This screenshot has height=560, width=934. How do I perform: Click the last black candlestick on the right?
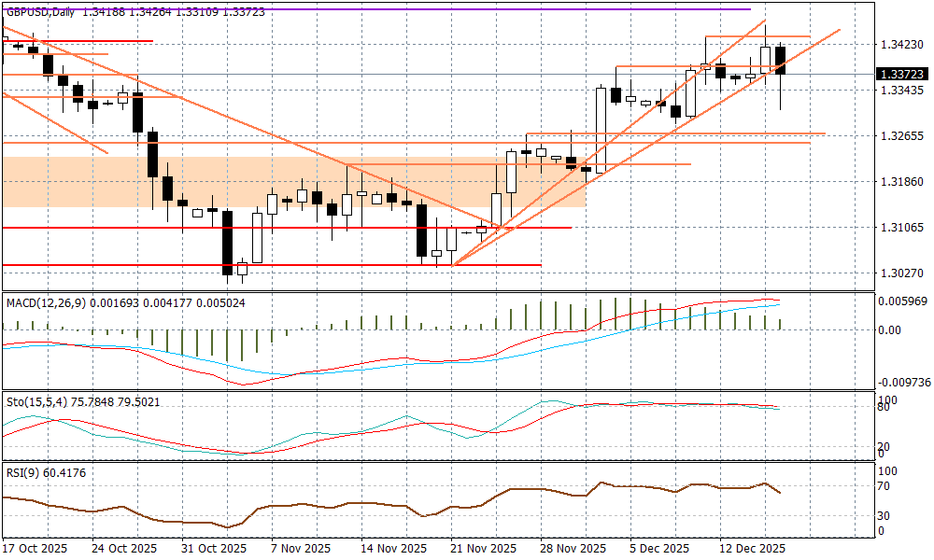pyautogui.click(x=780, y=61)
